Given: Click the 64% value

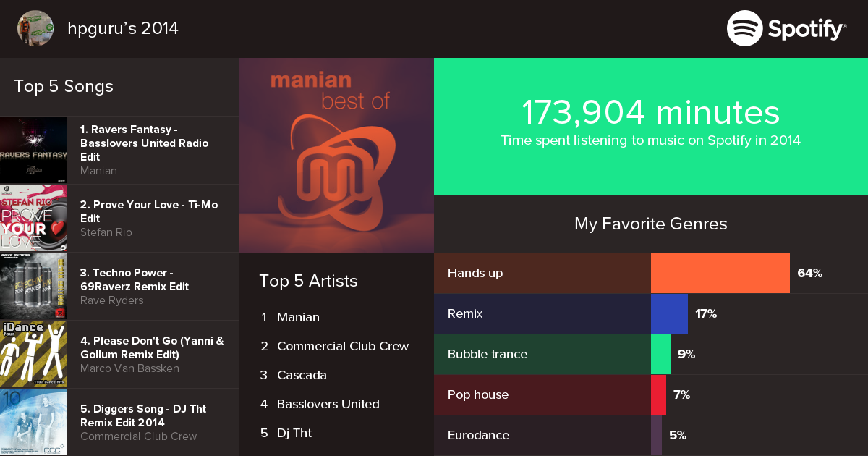Looking at the screenshot, I should click(x=809, y=274).
